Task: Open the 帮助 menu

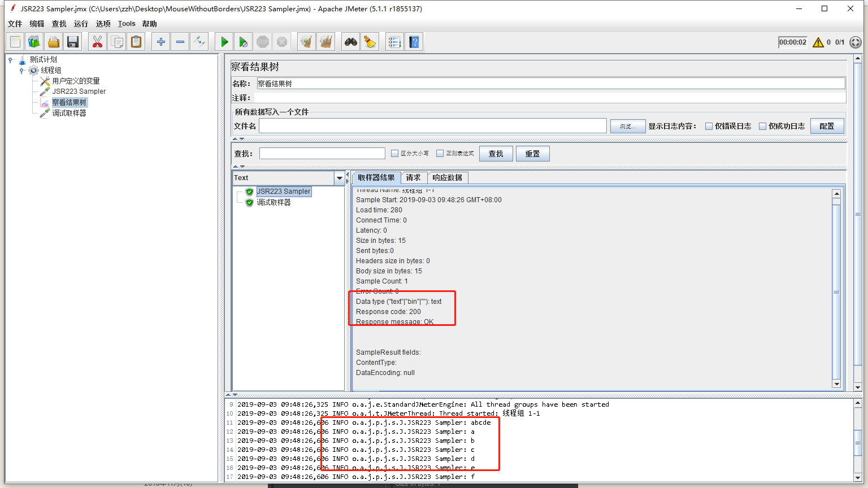Action: 149,24
